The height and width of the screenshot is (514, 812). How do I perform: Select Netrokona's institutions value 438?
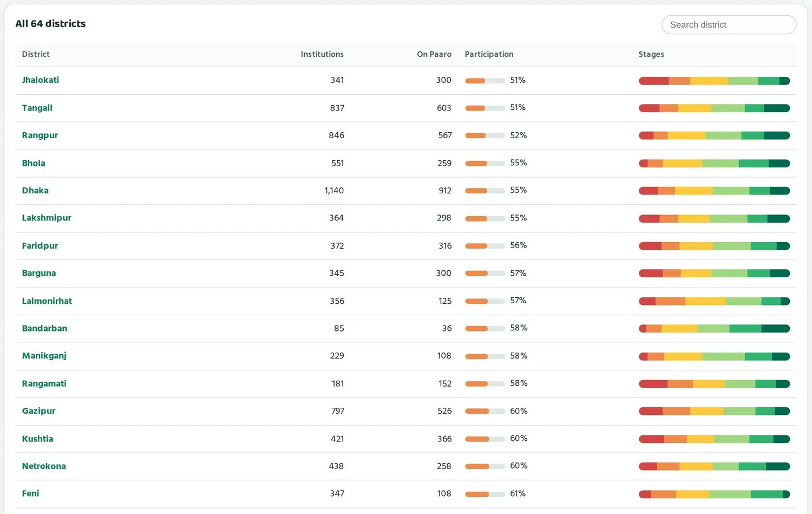pos(336,466)
